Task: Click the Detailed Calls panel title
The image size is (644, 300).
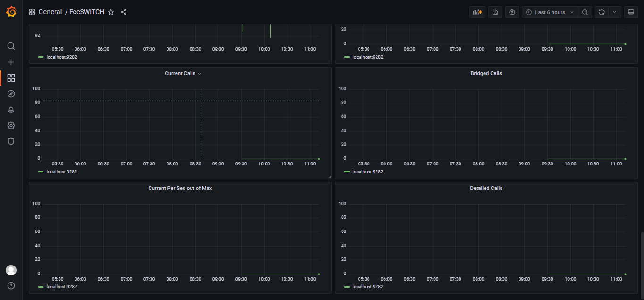Action: 486,188
